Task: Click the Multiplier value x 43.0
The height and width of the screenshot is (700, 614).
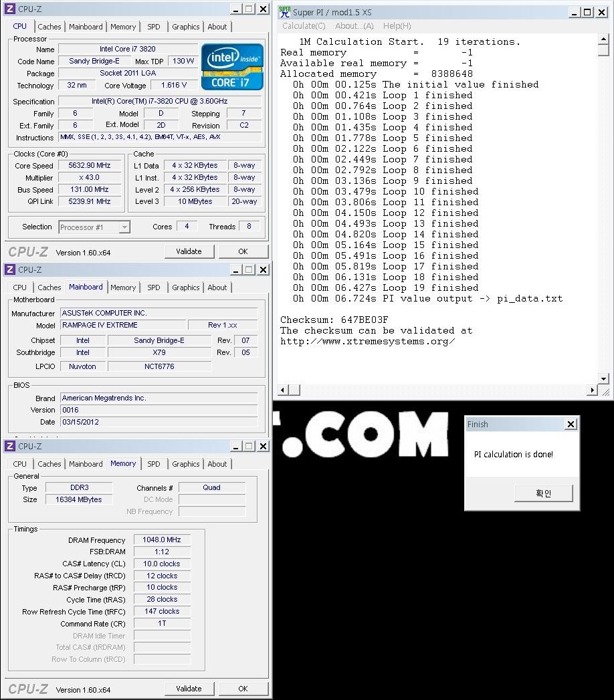Action: (90, 178)
